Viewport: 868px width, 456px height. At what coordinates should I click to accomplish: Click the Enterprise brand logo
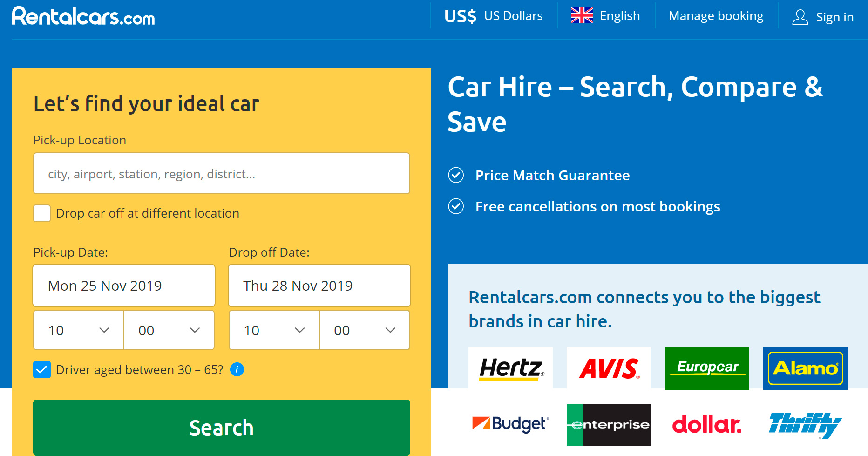[x=609, y=424]
